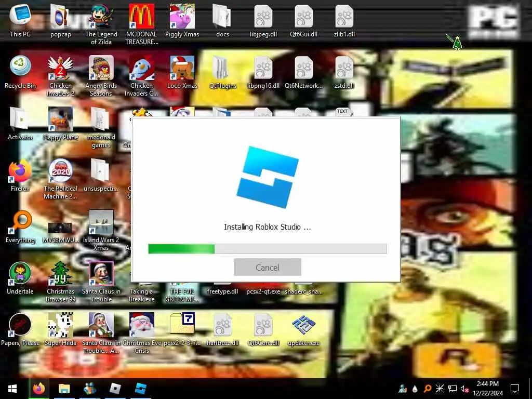This screenshot has width=532, height=399.
Task: Launch Undertale desktop shortcut
Action: coord(20,278)
